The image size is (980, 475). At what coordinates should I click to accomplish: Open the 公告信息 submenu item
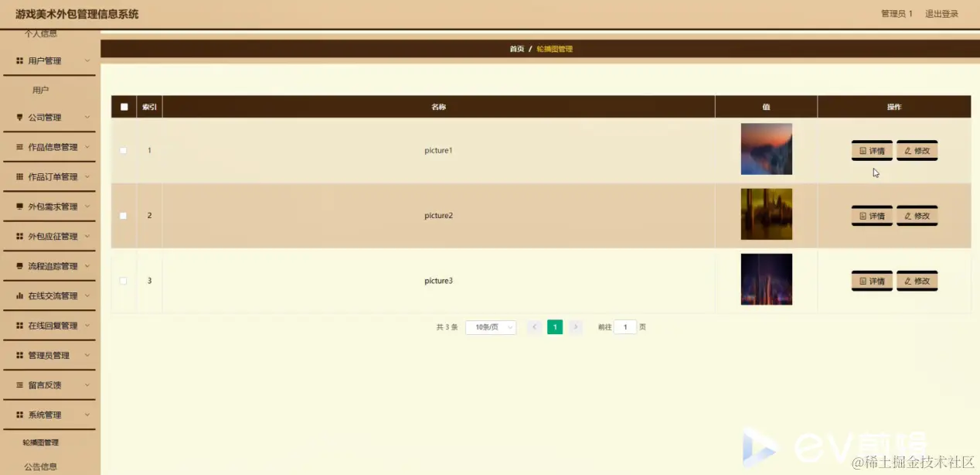coord(41,466)
